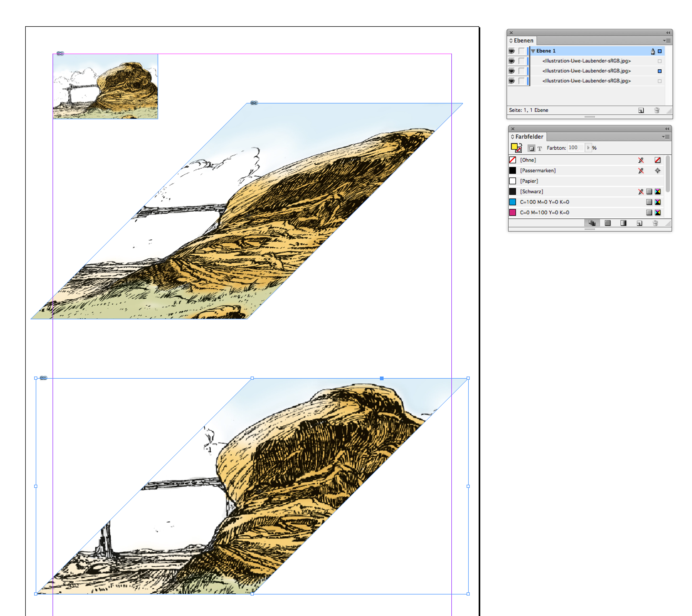692x616 pixels.
Task: Cycle Ebenen panel view using tab arrows
Action: coord(511,41)
